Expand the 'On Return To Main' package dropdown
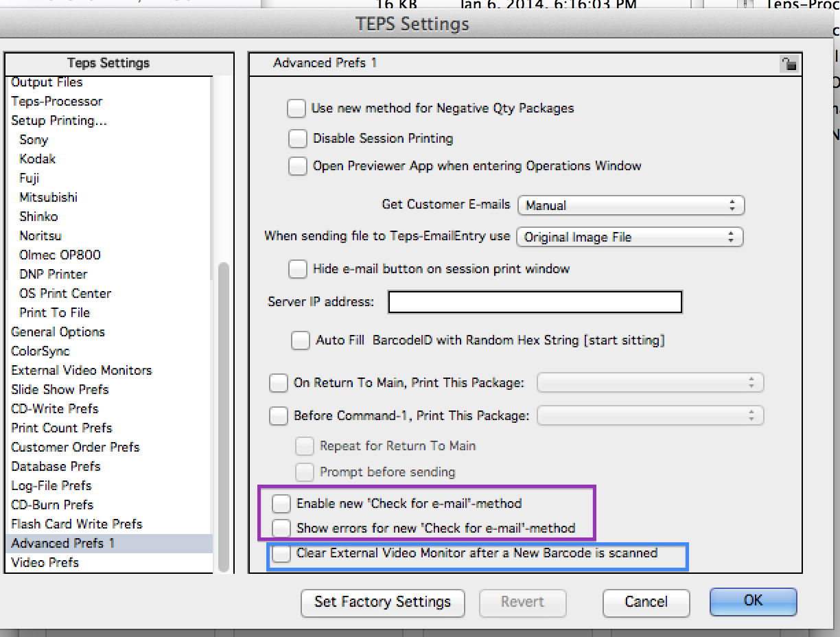 tap(650, 383)
